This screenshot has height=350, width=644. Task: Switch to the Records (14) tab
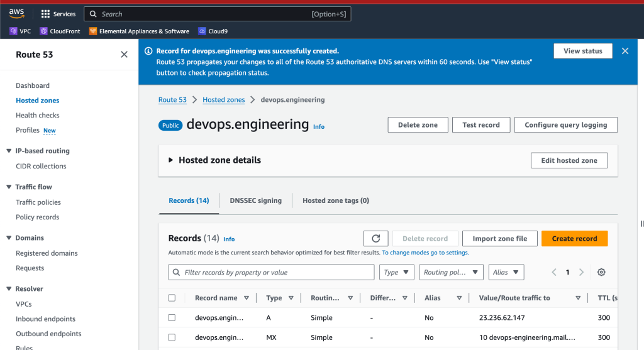coord(189,200)
